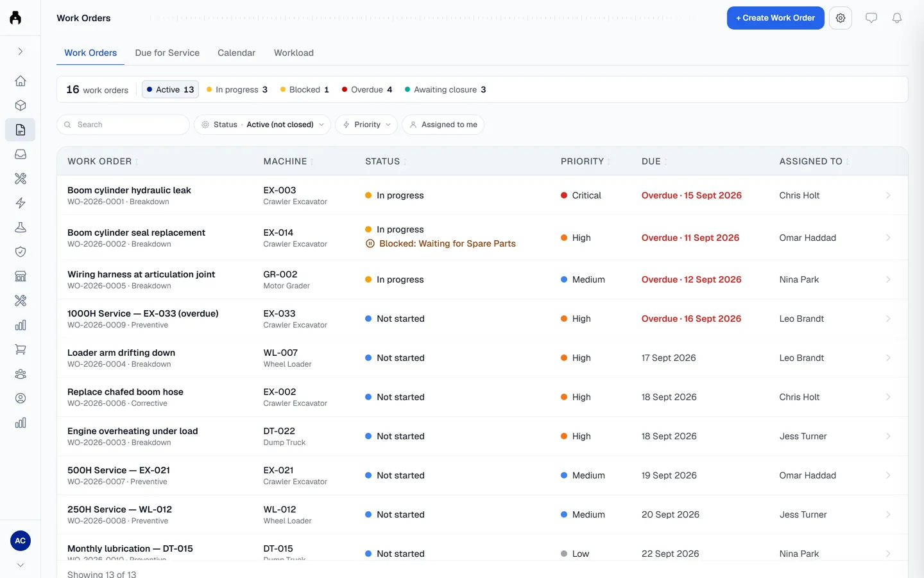Sort by the WORK ORDER column icon
This screenshot has height=578, width=924.
coord(137,162)
